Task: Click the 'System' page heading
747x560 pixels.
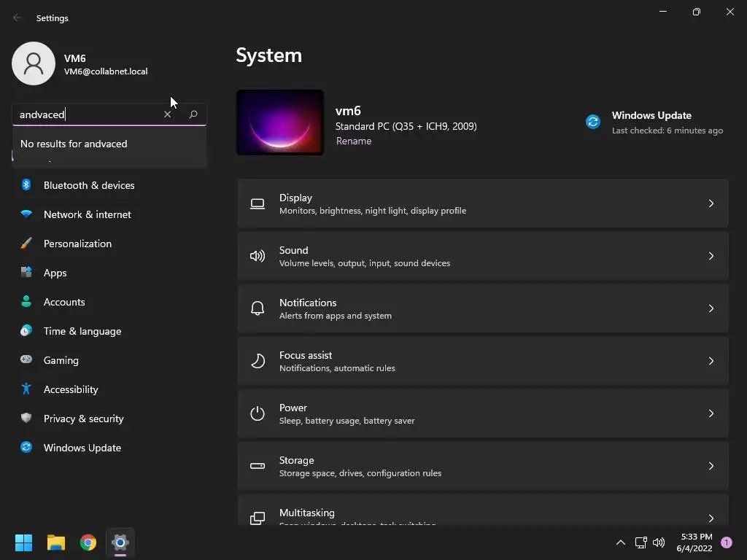Action: 268,55
